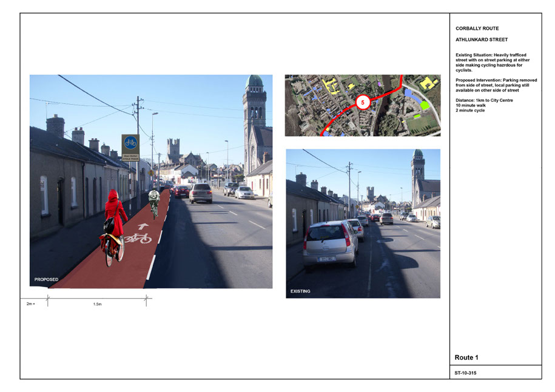Click the EXISTING photo label

pos(300,291)
